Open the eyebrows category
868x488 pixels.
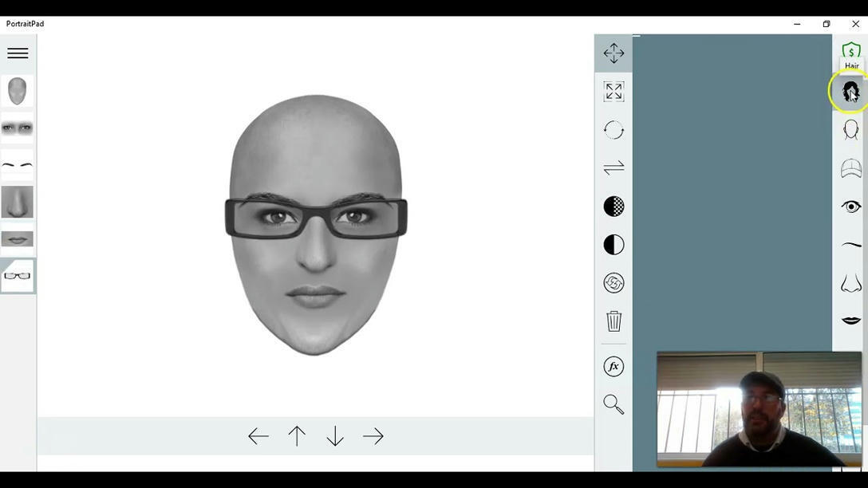coord(850,245)
